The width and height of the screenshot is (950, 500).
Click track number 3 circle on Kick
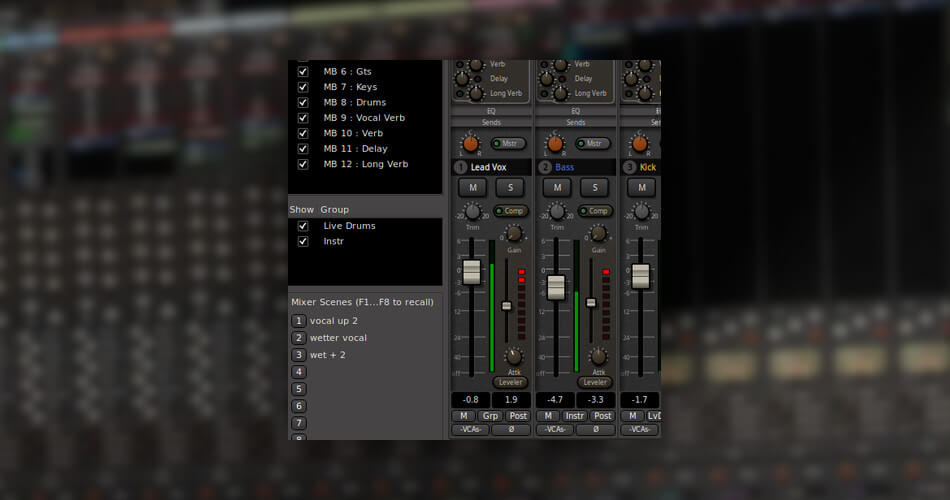(629, 167)
